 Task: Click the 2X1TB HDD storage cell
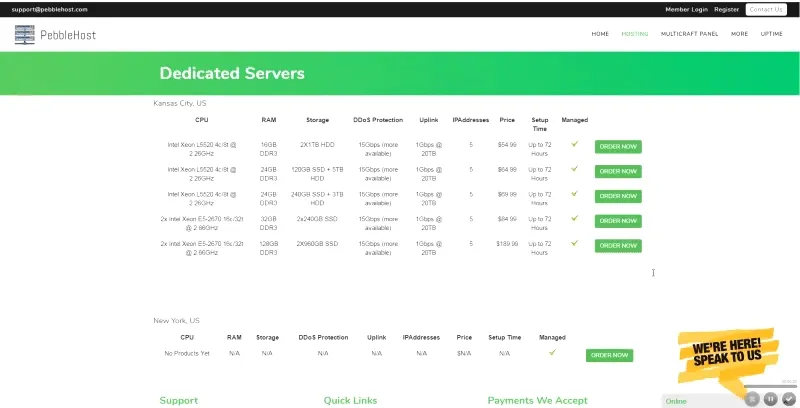(x=317, y=145)
